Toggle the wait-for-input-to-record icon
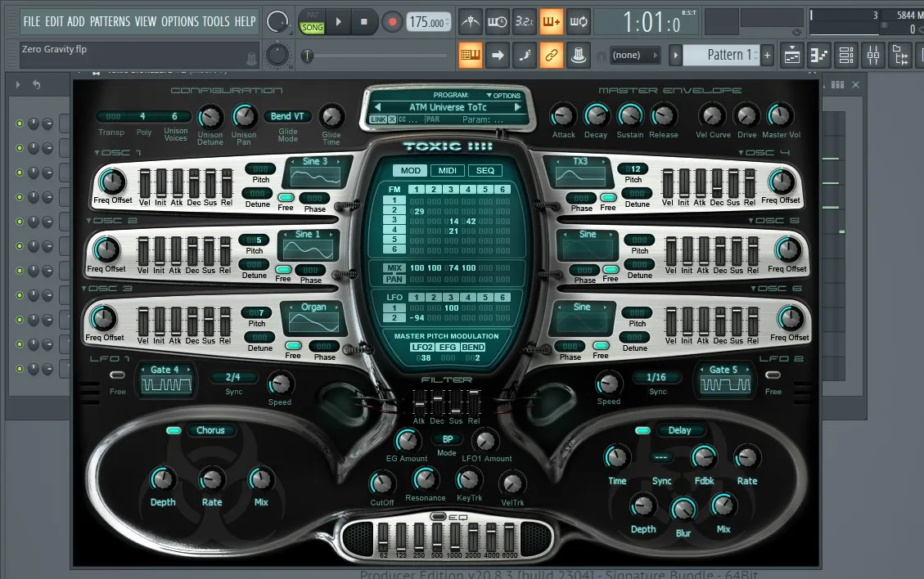The height and width of the screenshot is (579, 924). pyautogui.click(x=498, y=22)
